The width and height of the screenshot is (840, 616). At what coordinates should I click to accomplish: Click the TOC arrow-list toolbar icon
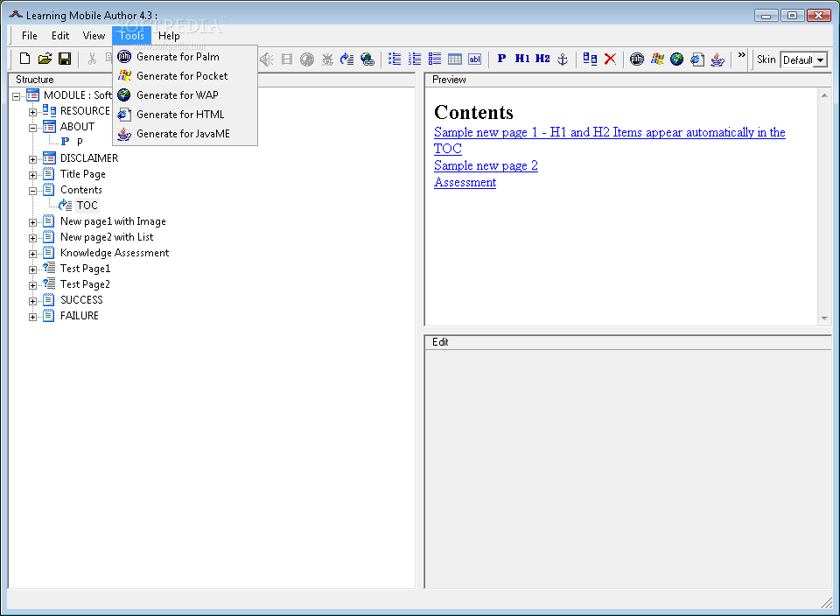(x=347, y=59)
